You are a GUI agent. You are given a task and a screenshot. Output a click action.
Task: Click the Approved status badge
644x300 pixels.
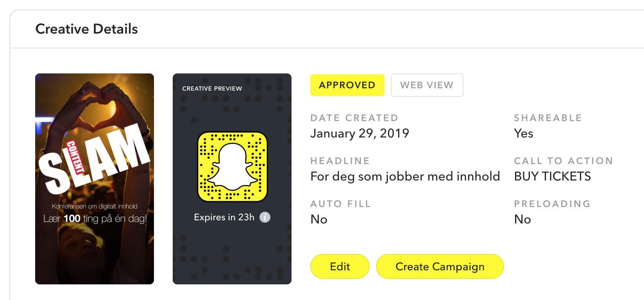347,85
